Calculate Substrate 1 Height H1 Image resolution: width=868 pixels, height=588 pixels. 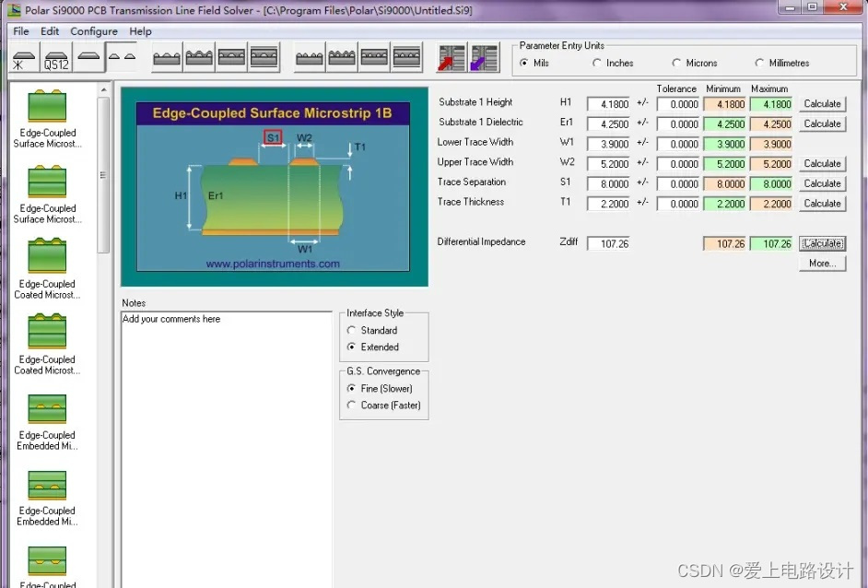[x=822, y=103]
